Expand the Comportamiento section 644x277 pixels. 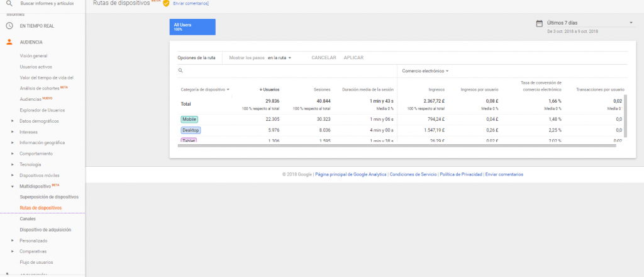tap(13, 154)
